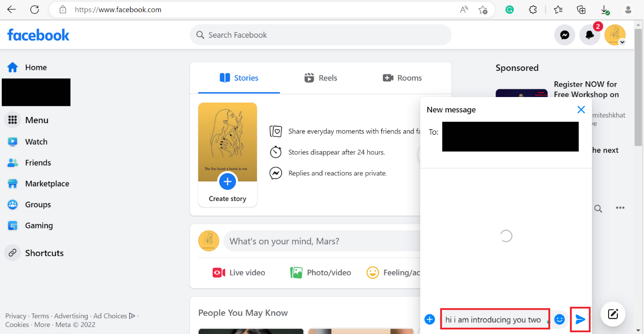Open the Cookies footer link
Image resolution: width=644 pixels, height=334 pixels.
pyautogui.click(x=17, y=325)
